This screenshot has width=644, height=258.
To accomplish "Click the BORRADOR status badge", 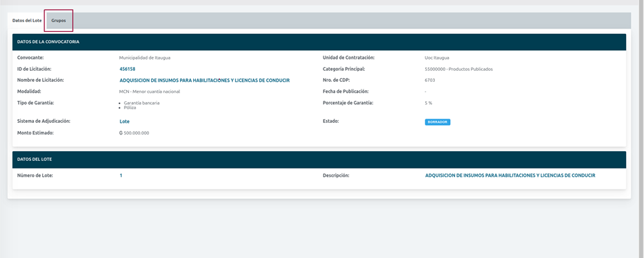I will (438, 122).
